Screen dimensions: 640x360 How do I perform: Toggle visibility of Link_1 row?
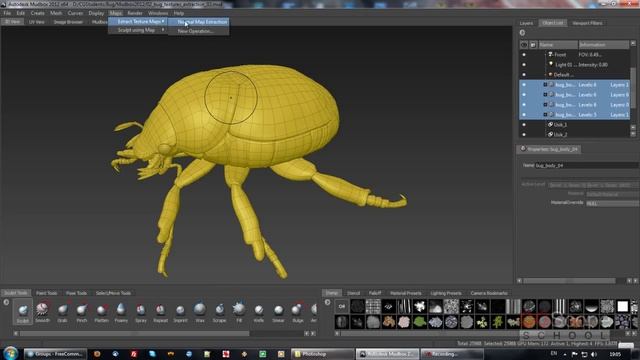pyautogui.click(x=524, y=124)
